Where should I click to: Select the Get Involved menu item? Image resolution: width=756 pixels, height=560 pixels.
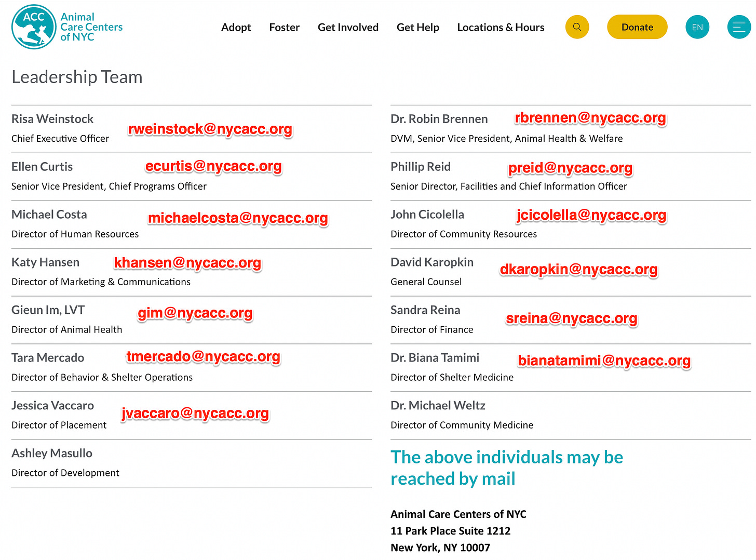(348, 27)
